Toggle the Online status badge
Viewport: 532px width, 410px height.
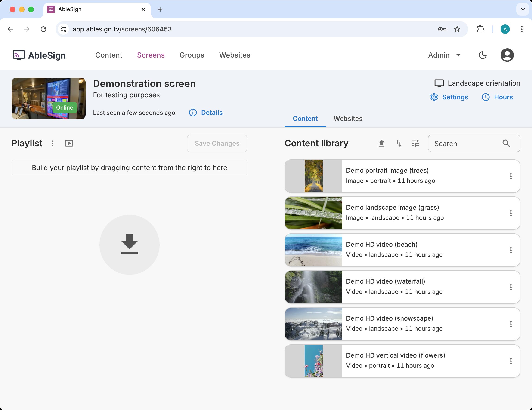[x=64, y=107]
